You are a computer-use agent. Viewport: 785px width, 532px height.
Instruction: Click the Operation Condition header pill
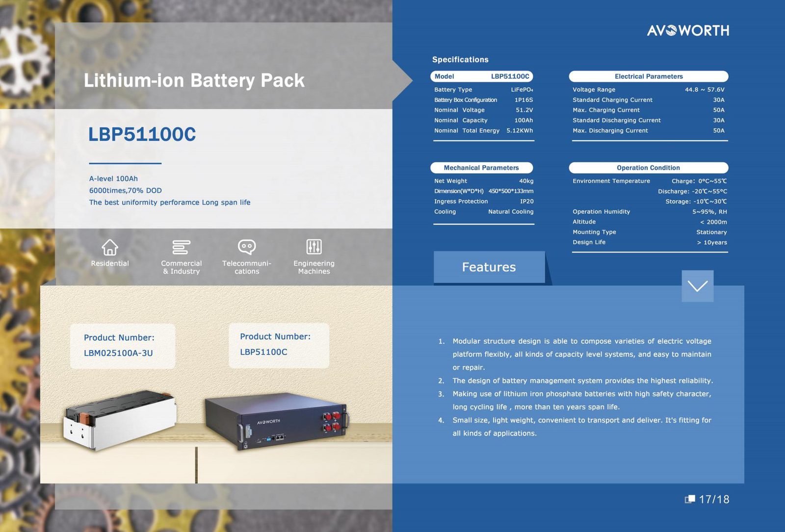coord(649,168)
